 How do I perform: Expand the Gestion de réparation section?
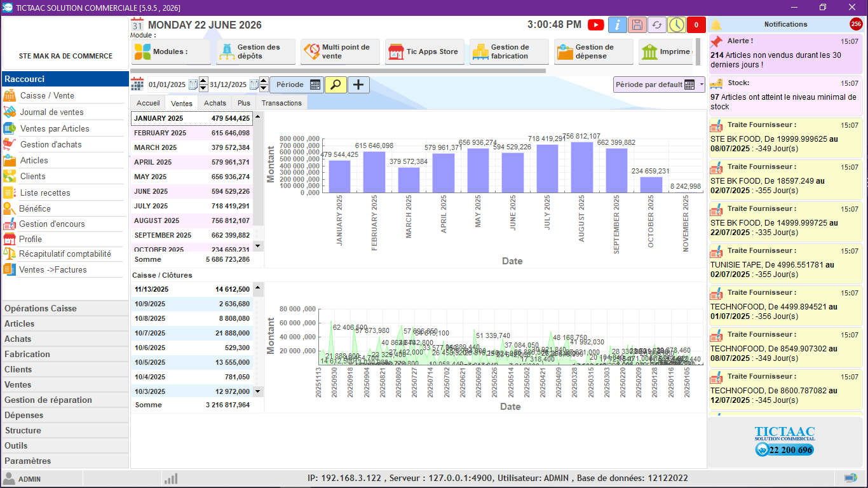65,400
